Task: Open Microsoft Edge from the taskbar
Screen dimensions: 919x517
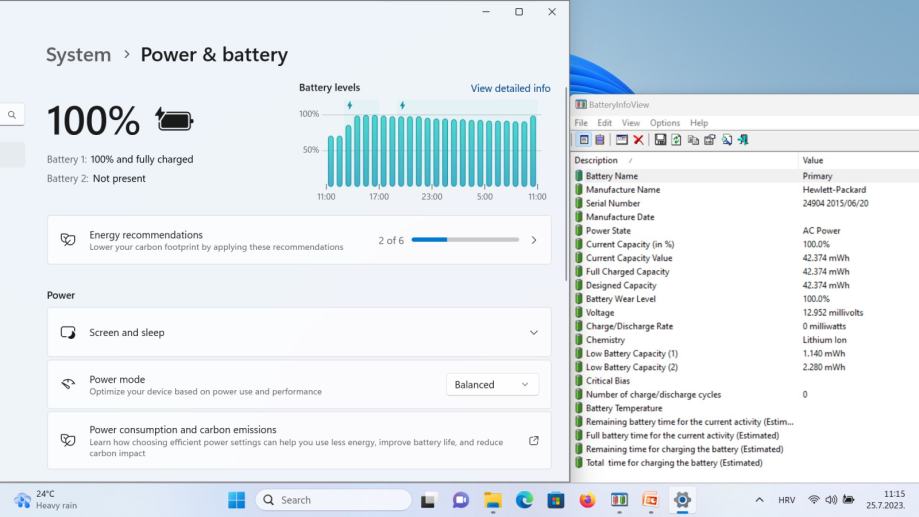Action: 524,500
